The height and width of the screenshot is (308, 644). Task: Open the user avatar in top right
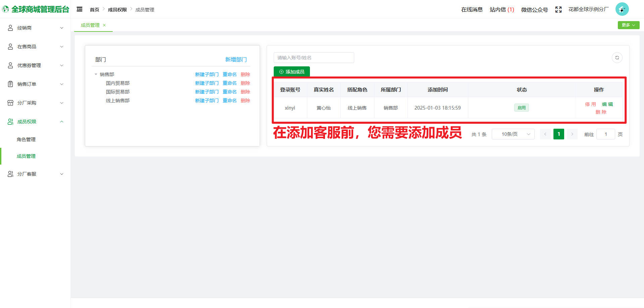(x=622, y=9)
